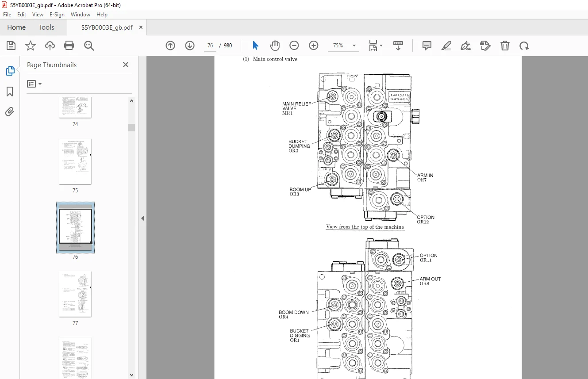
Task: Click the page number input field
Action: [210, 46]
